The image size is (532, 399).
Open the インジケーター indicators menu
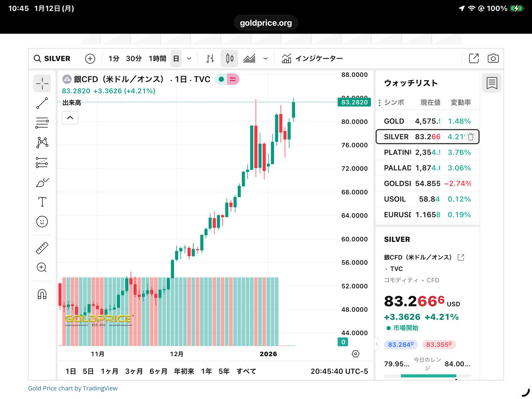312,59
